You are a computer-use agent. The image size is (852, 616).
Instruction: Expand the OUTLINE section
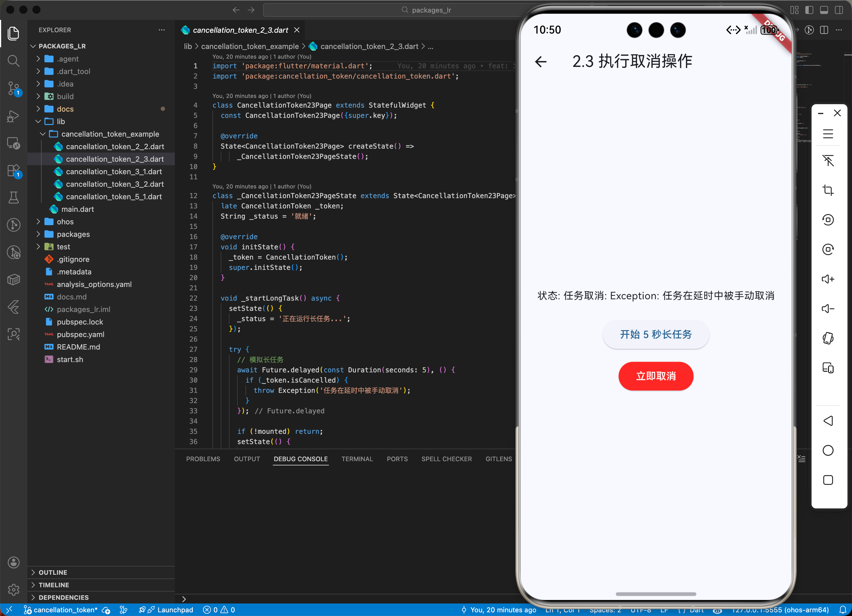pyautogui.click(x=53, y=572)
